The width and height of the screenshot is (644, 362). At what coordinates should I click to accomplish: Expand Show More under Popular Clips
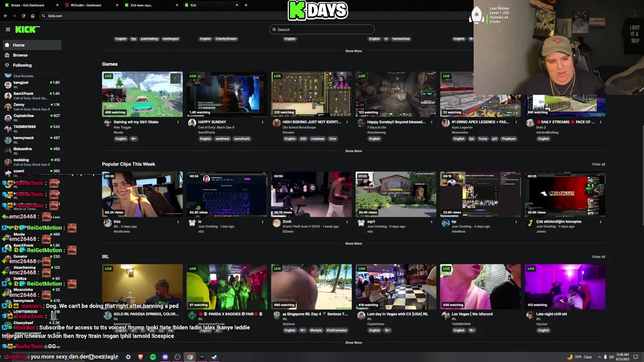click(x=353, y=243)
